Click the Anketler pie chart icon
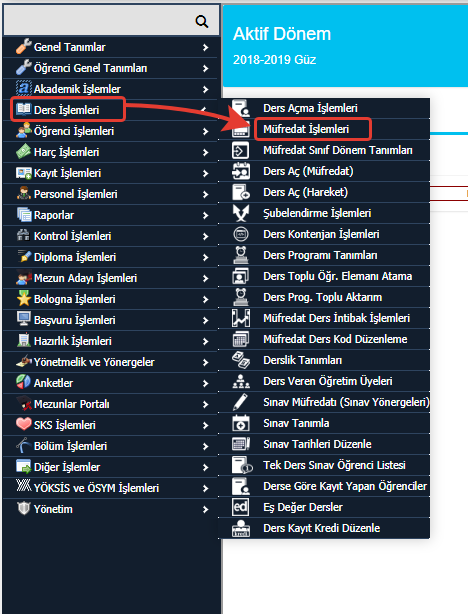This screenshot has width=468, height=614. (x=23, y=382)
